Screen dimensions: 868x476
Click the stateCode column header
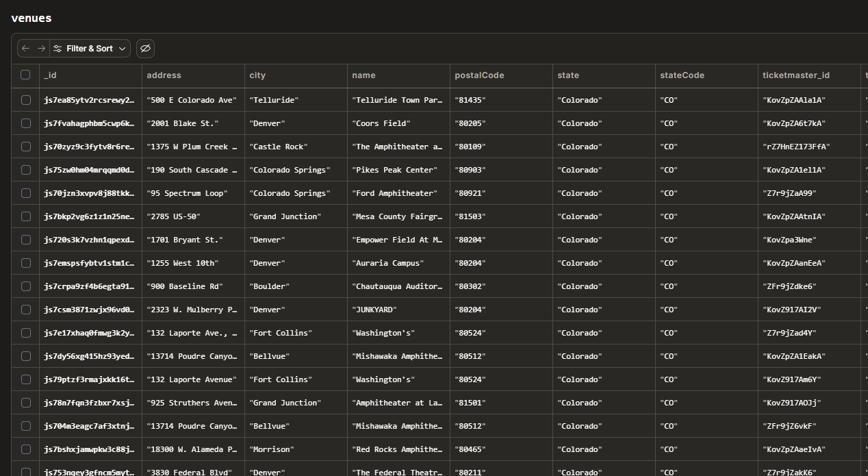[706, 75]
